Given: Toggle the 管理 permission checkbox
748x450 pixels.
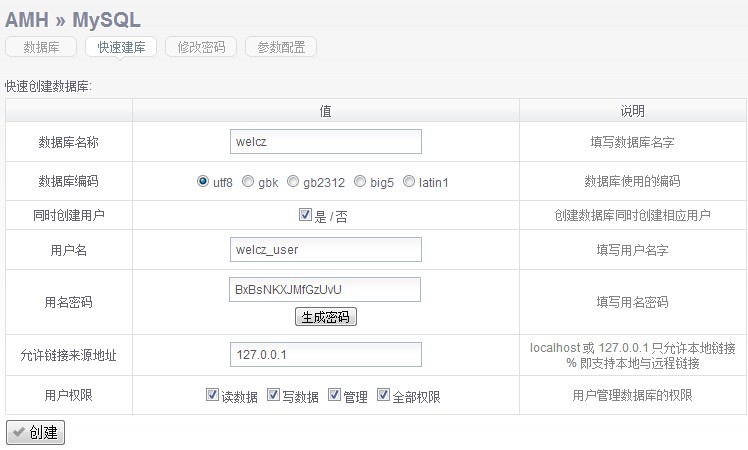Looking at the screenshot, I should (334, 395).
